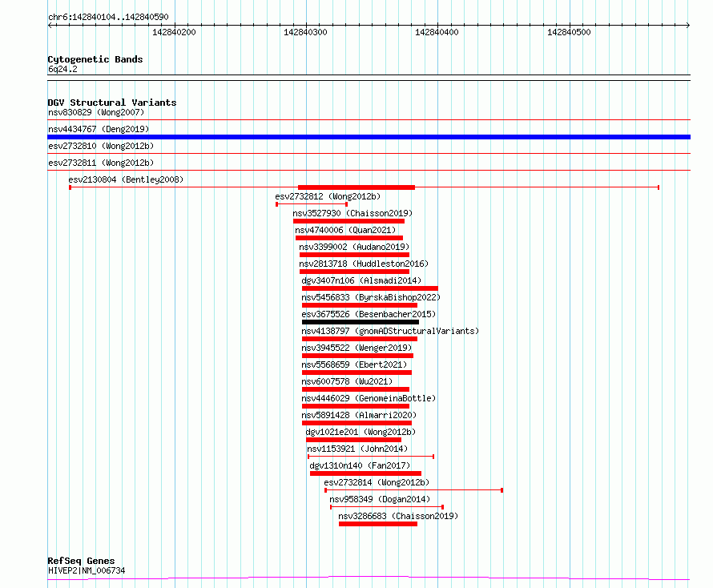Screen dimensions: 713x588
Task: Click the esv2130804 (Bentley2008) label
Action: tap(126, 179)
